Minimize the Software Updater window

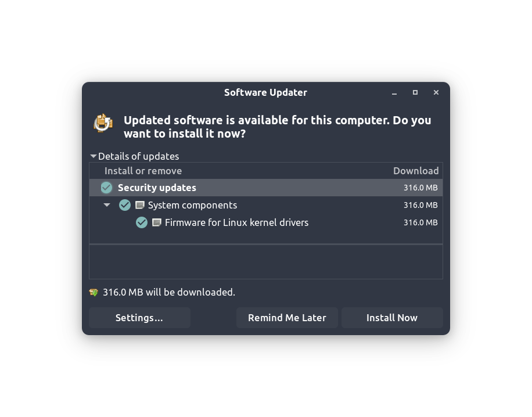(x=394, y=92)
